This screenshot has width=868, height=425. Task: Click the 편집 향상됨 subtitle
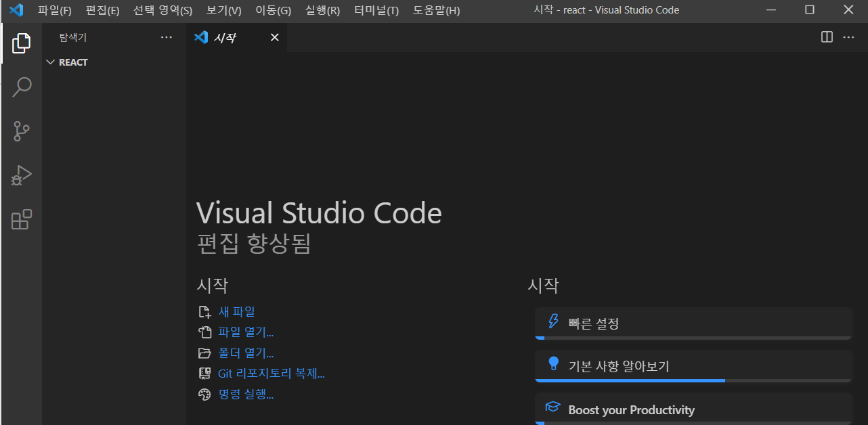pyautogui.click(x=254, y=244)
